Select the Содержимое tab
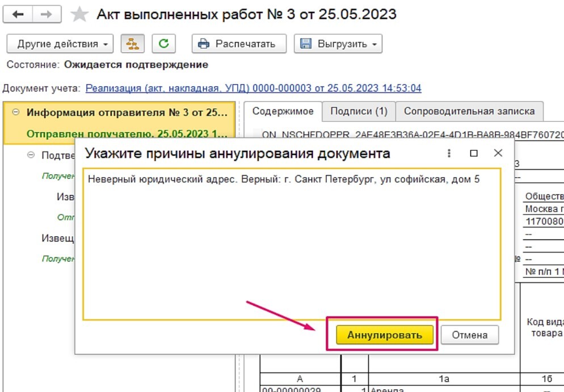This screenshot has width=564, height=392. click(x=283, y=111)
